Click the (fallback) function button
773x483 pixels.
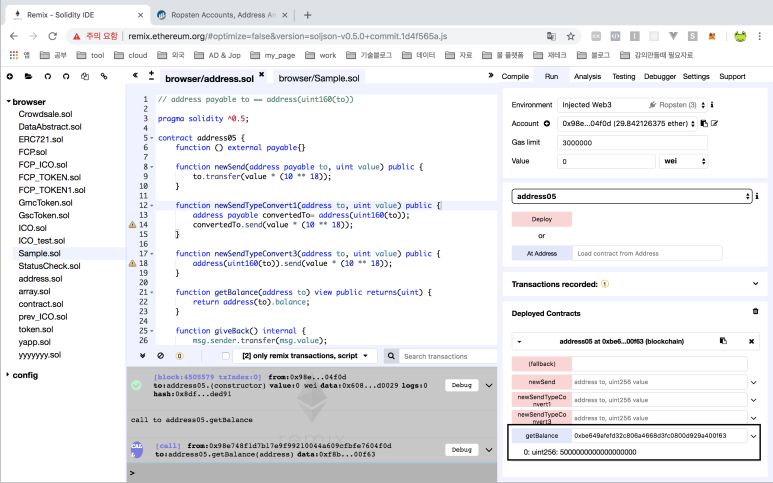[541, 364]
